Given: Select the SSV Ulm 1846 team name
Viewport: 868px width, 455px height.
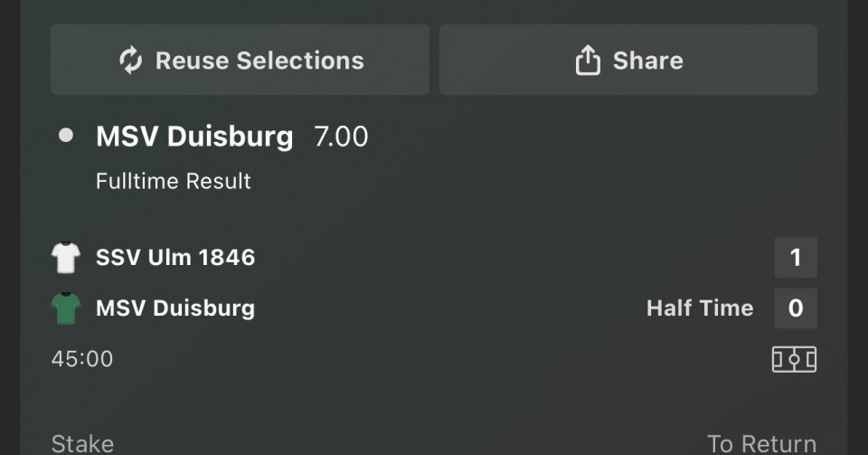Looking at the screenshot, I should [175, 258].
